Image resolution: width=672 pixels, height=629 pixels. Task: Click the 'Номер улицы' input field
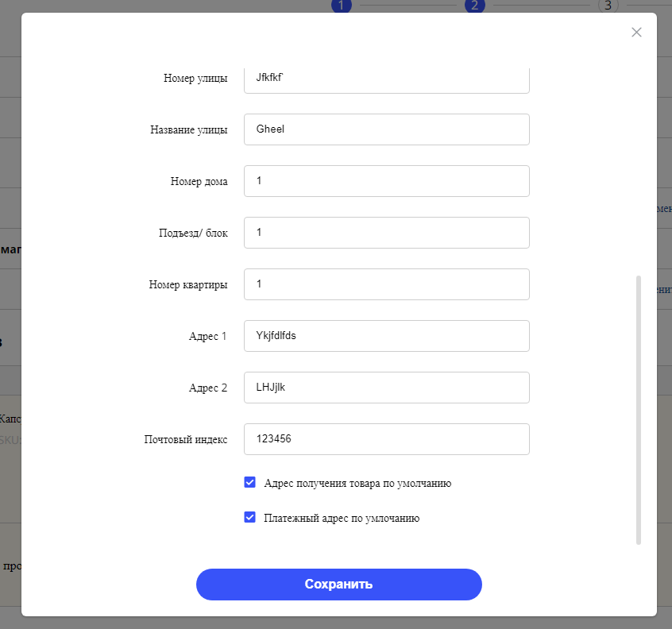tap(386, 79)
